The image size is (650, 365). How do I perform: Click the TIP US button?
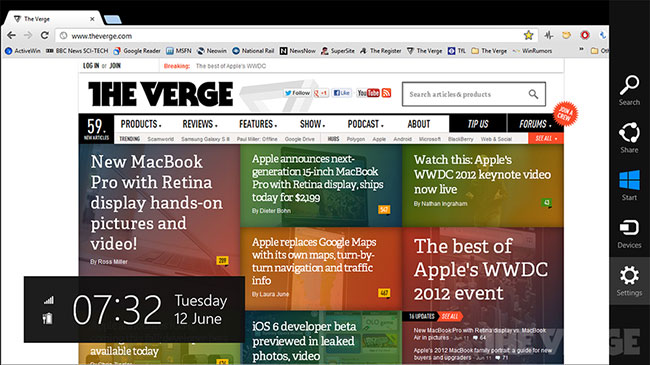tap(478, 124)
